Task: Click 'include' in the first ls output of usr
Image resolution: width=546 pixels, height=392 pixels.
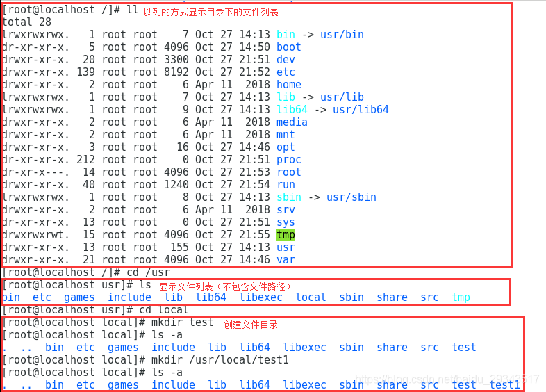Action: pyautogui.click(x=129, y=297)
